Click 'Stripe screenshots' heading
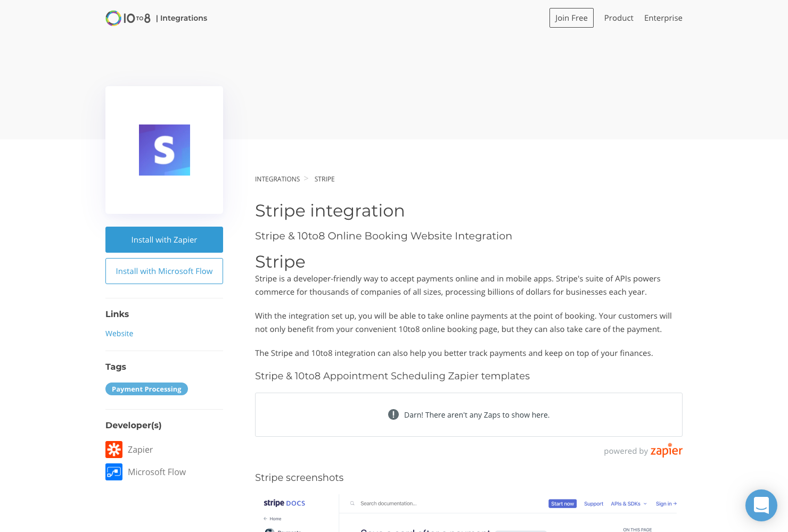Screen dimensions: 788x532 click(299, 477)
